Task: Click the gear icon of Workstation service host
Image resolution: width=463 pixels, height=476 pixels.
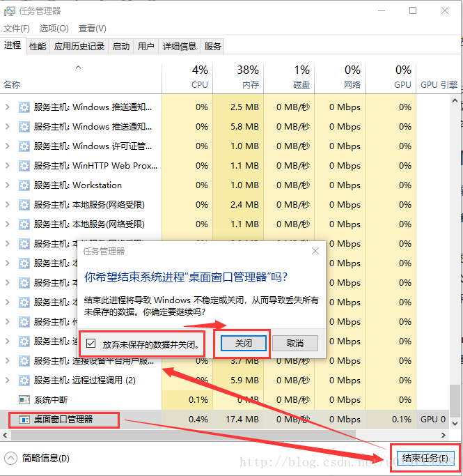Action: click(24, 185)
